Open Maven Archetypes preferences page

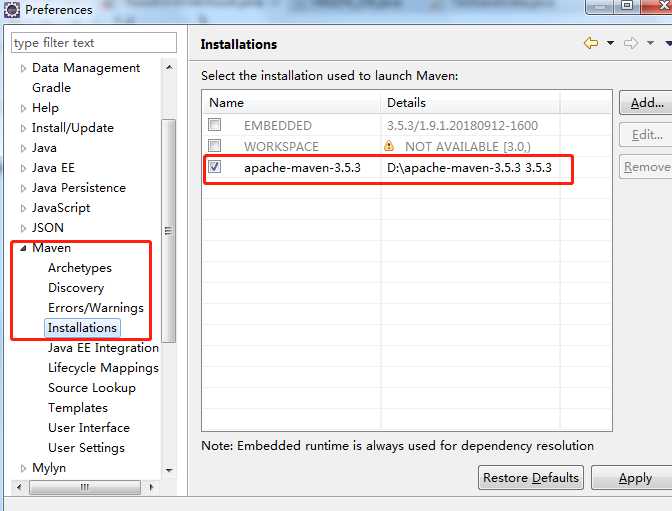pos(80,268)
